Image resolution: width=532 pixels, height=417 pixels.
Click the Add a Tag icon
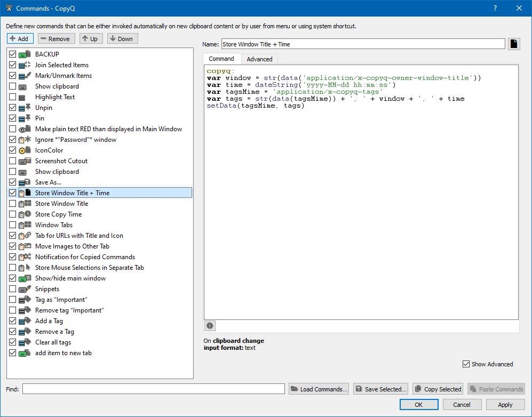click(25, 321)
